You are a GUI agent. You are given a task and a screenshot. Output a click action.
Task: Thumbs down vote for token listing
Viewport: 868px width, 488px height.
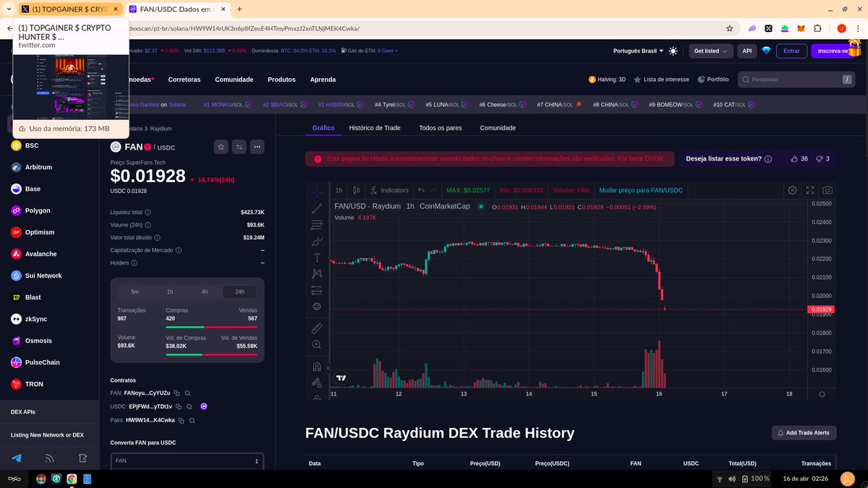[820, 158]
